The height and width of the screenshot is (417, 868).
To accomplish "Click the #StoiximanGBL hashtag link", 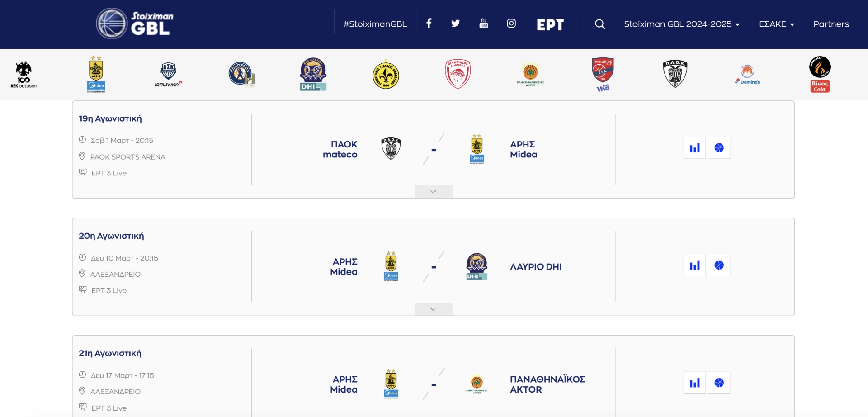I will tap(375, 24).
